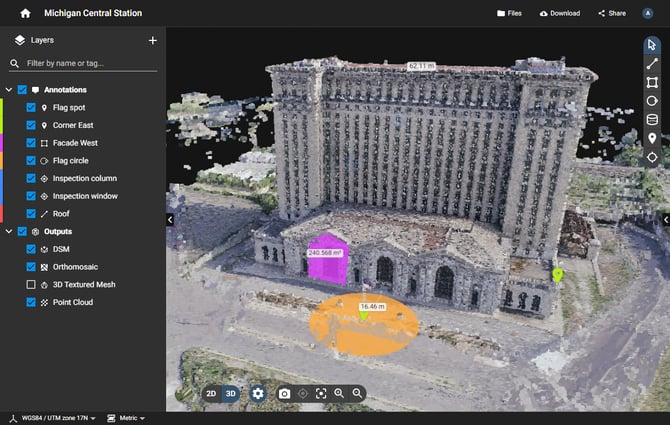
Task: Select the polygon area tool
Action: pyautogui.click(x=652, y=82)
